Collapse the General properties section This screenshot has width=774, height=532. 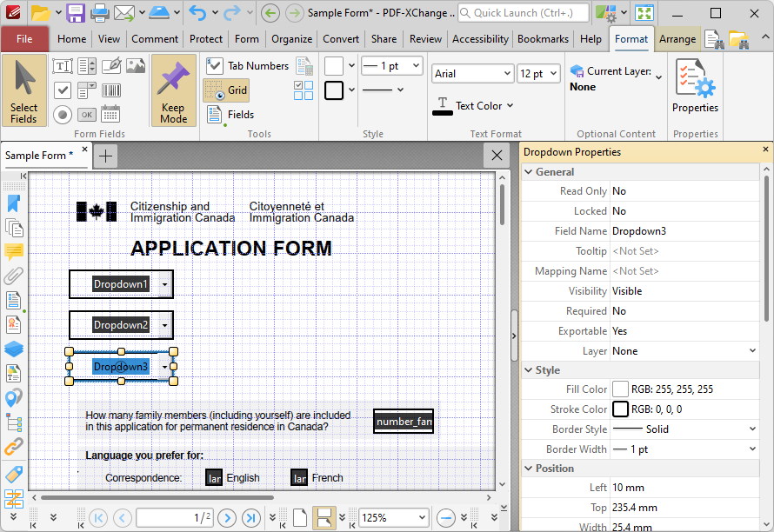(529, 172)
